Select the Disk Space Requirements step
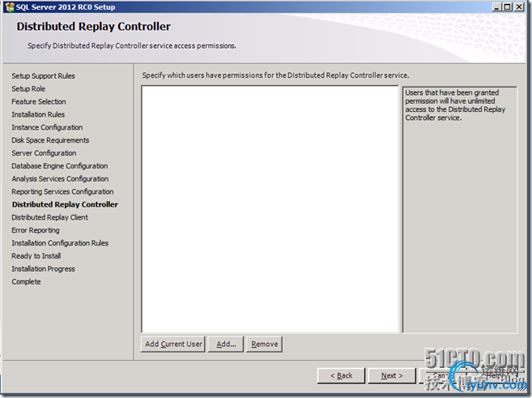532x398 pixels. point(50,140)
